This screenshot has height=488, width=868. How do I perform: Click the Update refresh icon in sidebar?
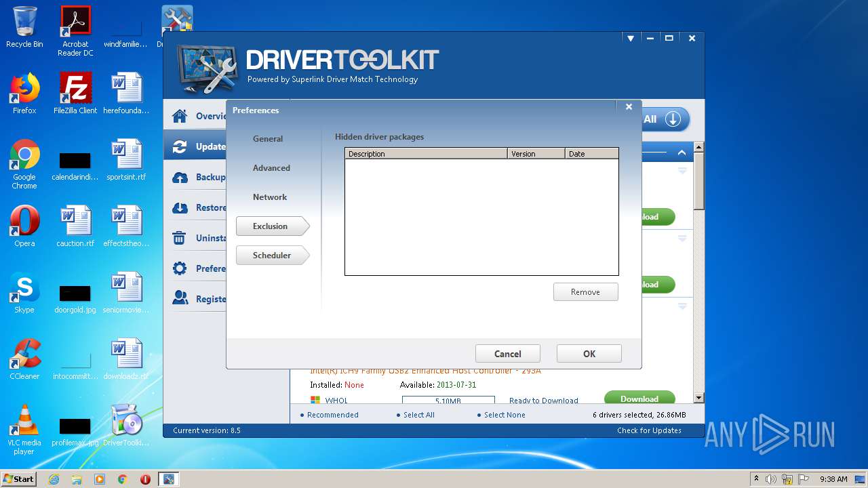point(180,146)
